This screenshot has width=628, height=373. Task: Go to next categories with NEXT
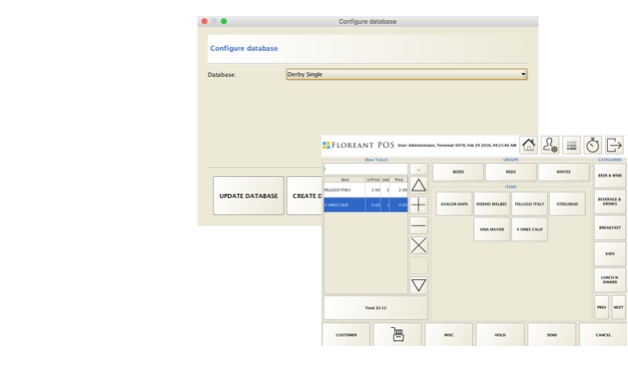coord(618,307)
